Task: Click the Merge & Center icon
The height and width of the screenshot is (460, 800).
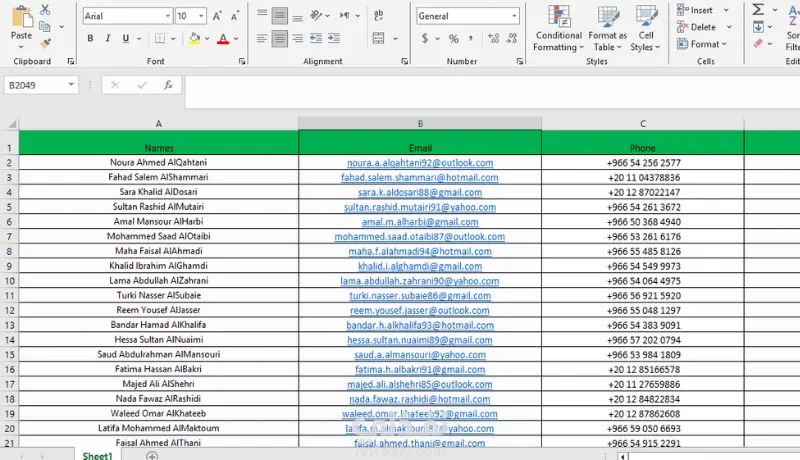Action: click(x=379, y=38)
